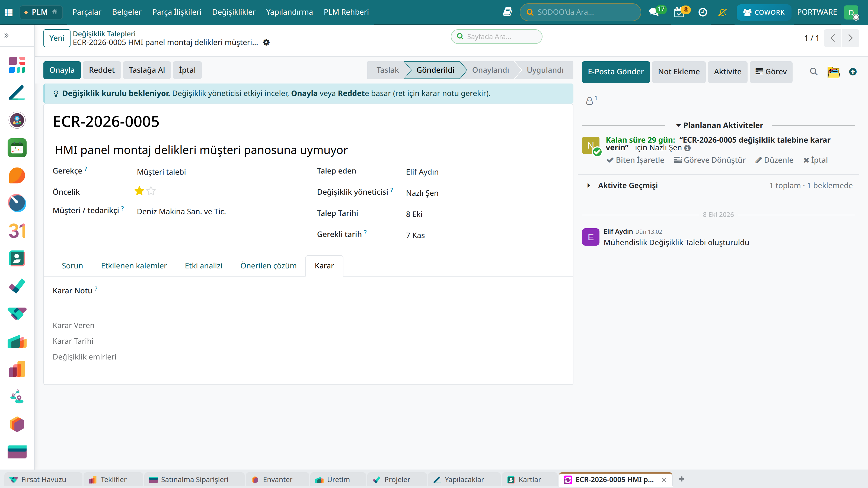
Task: Click the muted notification bell icon
Action: click(722, 12)
